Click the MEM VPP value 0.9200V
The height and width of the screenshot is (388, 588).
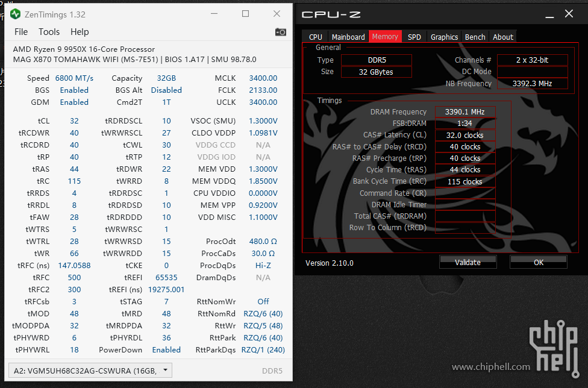[x=263, y=205]
